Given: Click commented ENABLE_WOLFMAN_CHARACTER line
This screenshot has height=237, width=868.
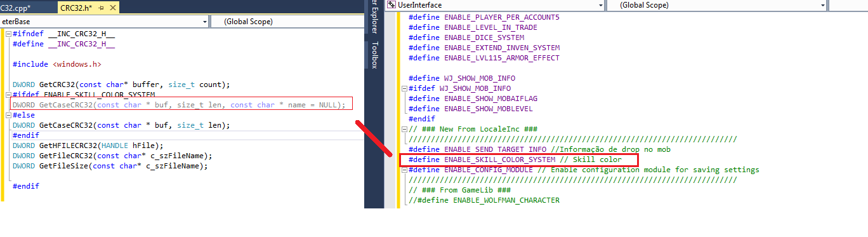Looking at the screenshot, I should coord(484,200).
